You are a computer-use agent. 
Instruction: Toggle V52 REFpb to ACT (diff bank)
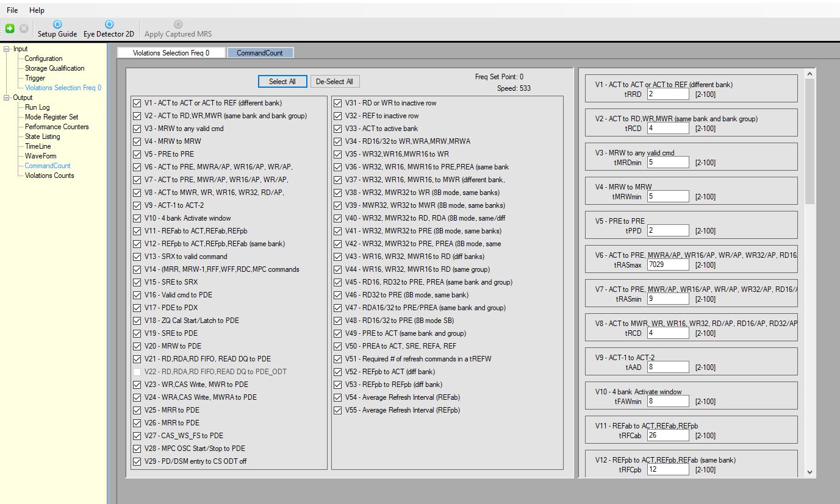(337, 372)
